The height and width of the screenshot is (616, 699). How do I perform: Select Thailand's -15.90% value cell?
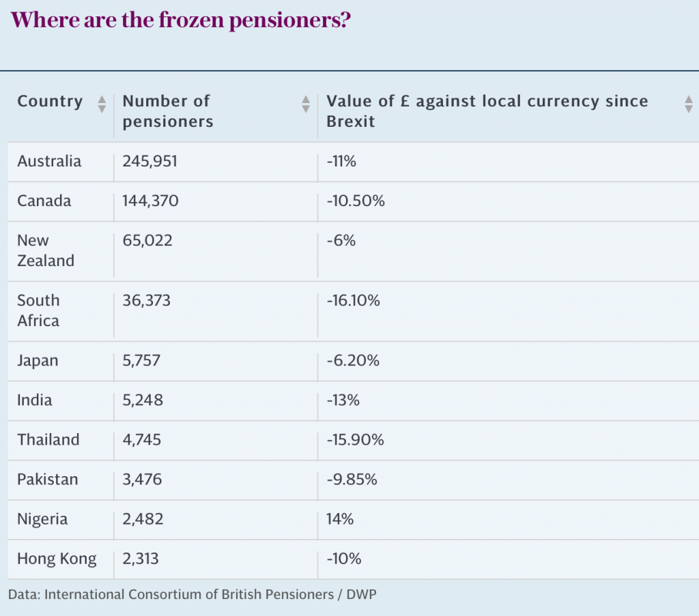point(355,440)
